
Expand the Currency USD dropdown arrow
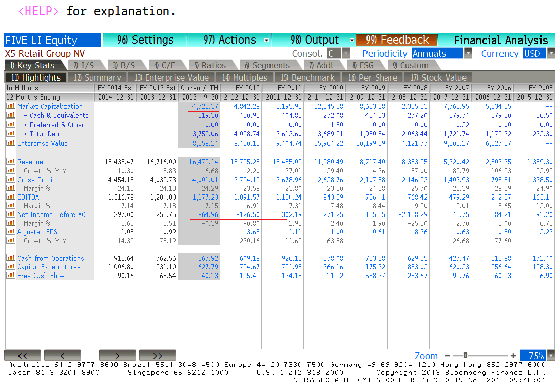[551, 53]
